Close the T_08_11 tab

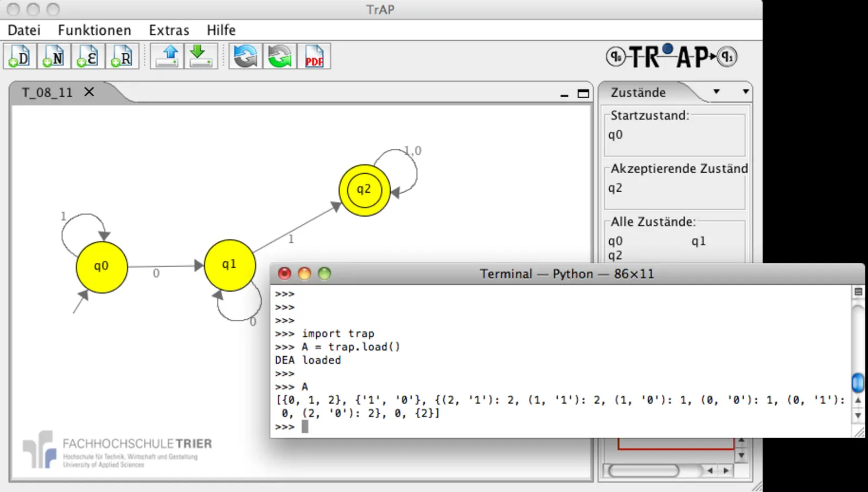pos(90,92)
